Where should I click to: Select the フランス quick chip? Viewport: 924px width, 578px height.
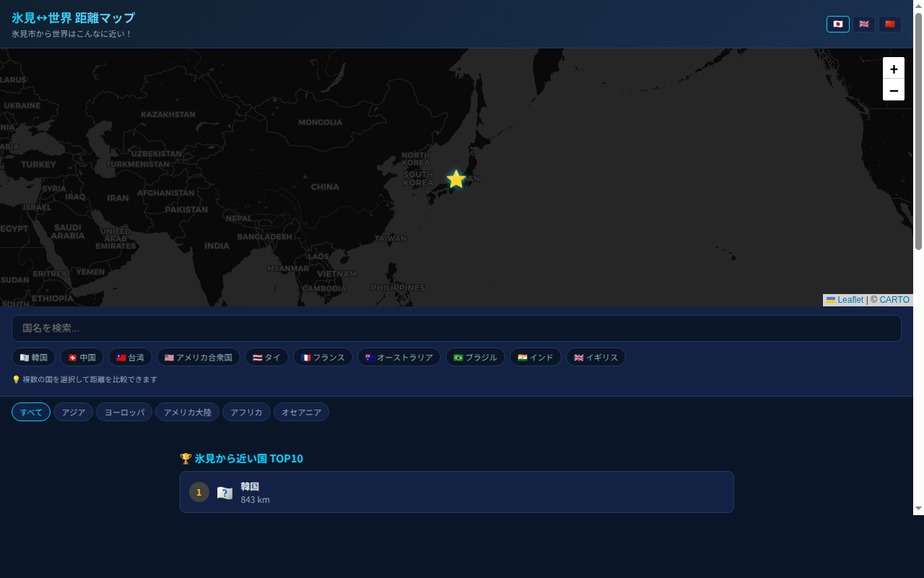point(323,358)
